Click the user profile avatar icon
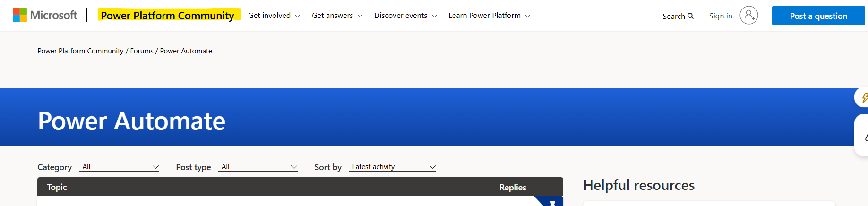 tap(749, 15)
